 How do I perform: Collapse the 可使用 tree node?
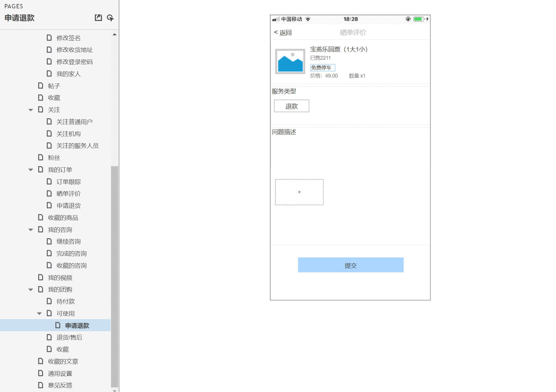pos(39,314)
